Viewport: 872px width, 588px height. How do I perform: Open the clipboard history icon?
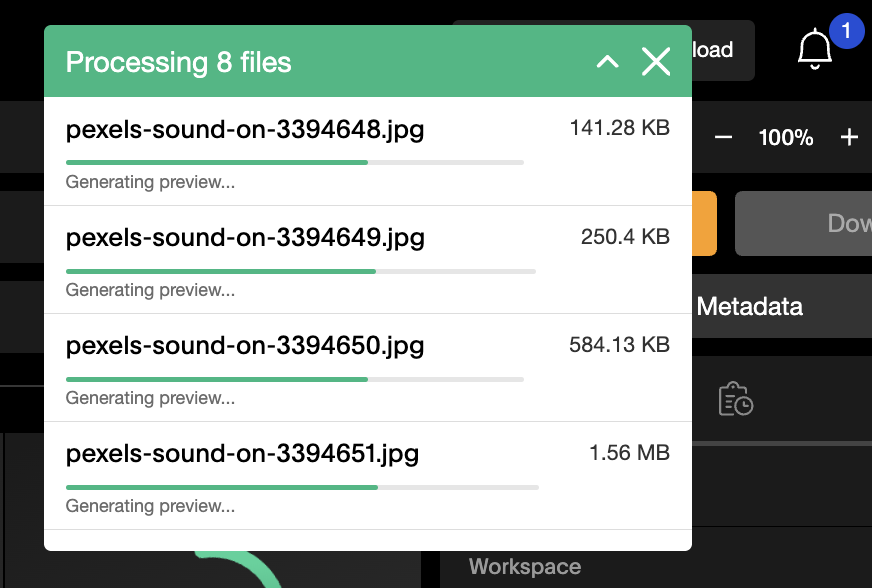(735, 399)
